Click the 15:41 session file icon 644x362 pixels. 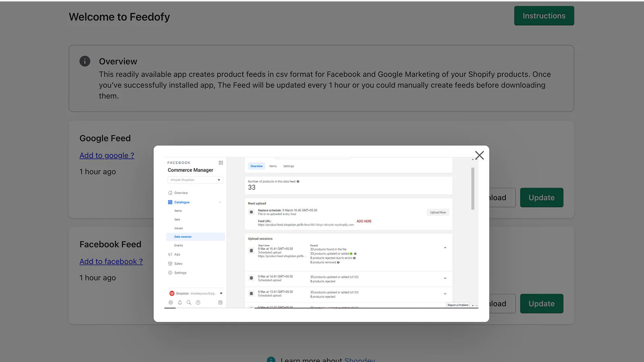pyautogui.click(x=252, y=251)
